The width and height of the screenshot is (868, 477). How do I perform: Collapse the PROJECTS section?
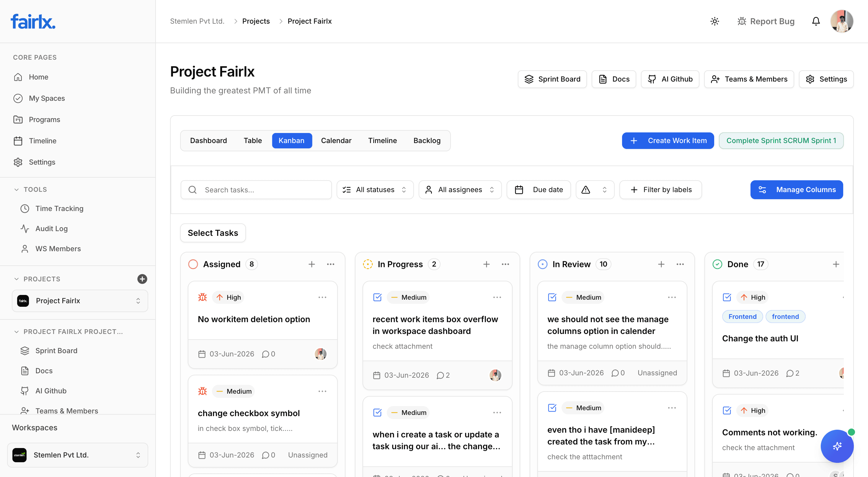coord(17,279)
